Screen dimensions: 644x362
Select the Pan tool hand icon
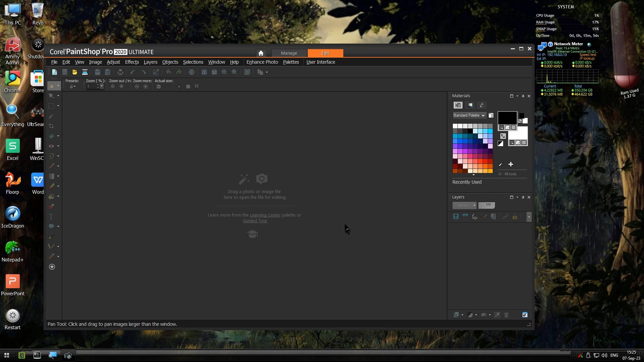(x=51, y=86)
